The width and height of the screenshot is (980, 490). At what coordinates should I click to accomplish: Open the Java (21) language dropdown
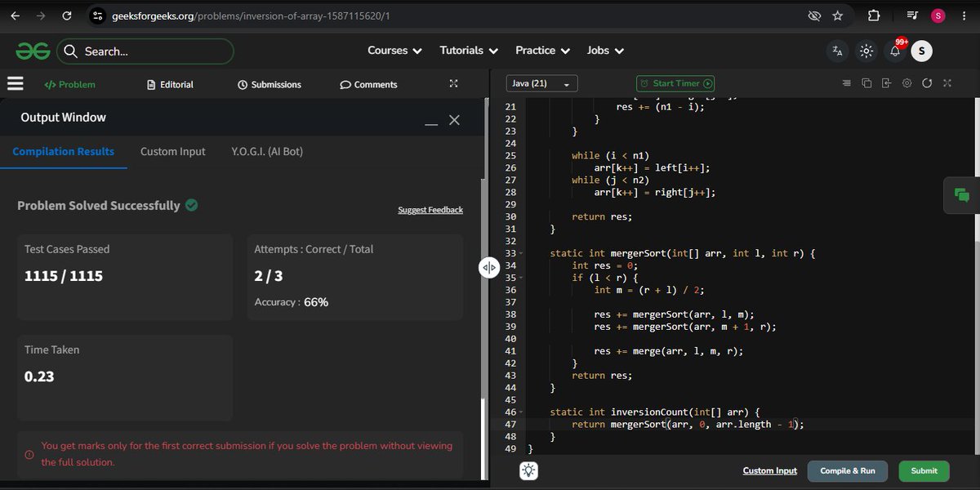[x=541, y=83]
